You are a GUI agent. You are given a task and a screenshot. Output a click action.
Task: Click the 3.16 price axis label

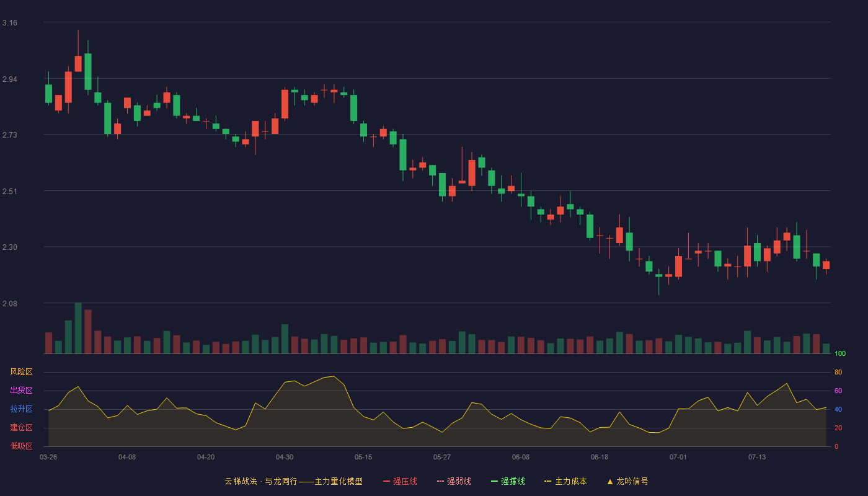(x=10, y=23)
